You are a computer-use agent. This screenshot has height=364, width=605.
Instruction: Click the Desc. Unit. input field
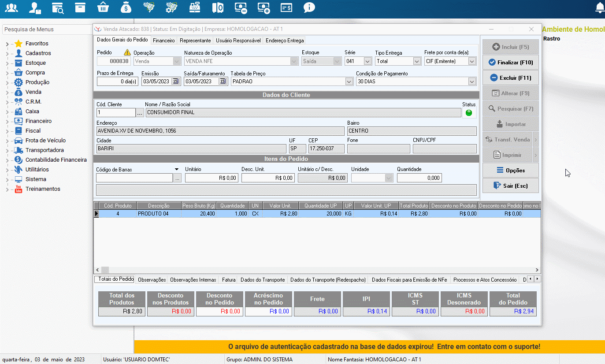(x=268, y=178)
